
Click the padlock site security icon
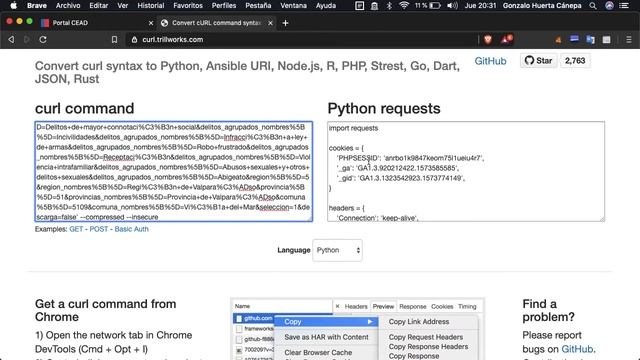(134, 40)
